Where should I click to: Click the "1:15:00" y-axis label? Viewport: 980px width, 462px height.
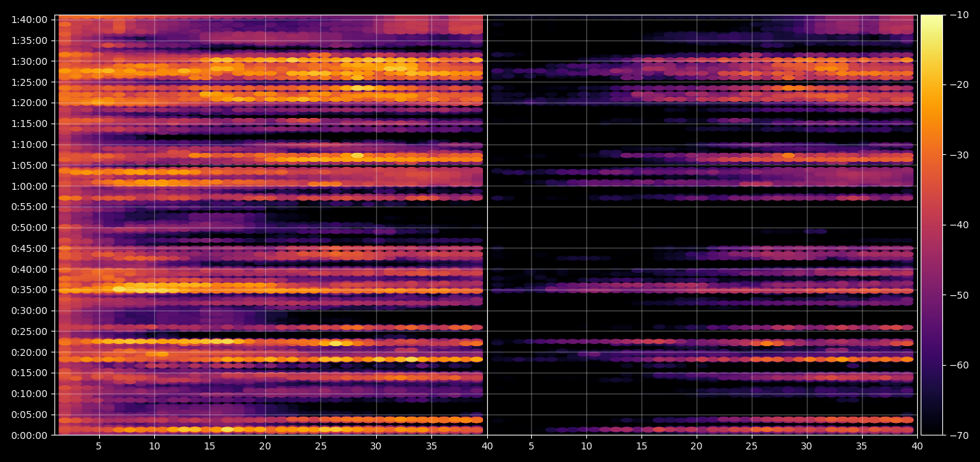coord(29,124)
